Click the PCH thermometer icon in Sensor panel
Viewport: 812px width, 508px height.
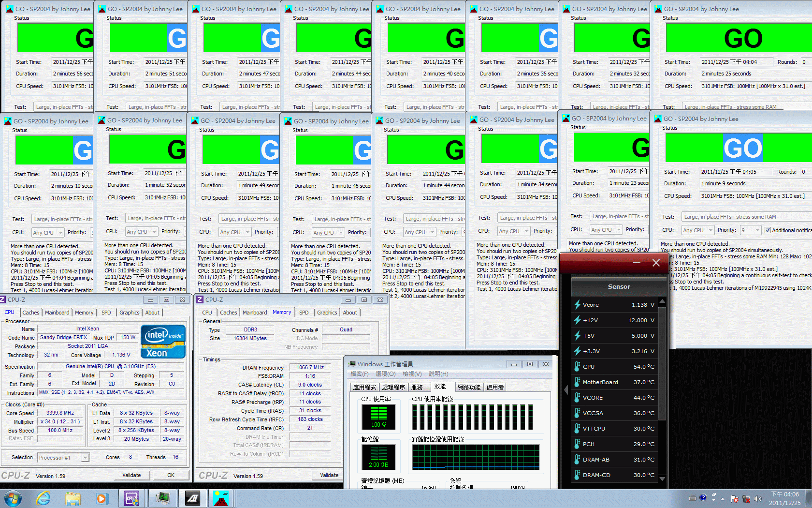click(577, 444)
